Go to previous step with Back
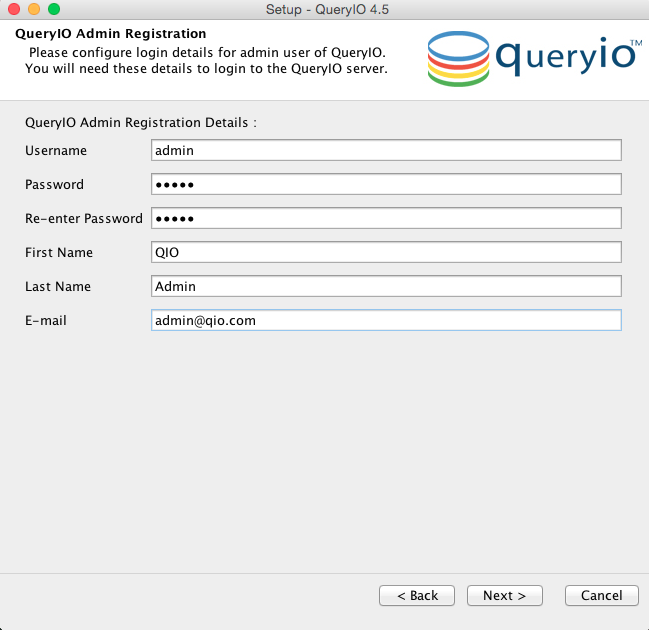This screenshot has height=630, width=649. point(417,596)
